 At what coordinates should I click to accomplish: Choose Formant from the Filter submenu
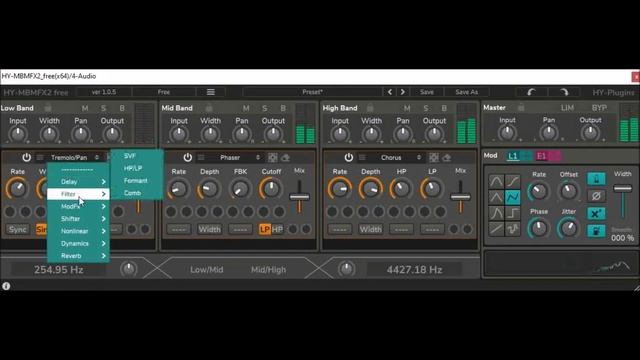pos(137,180)
